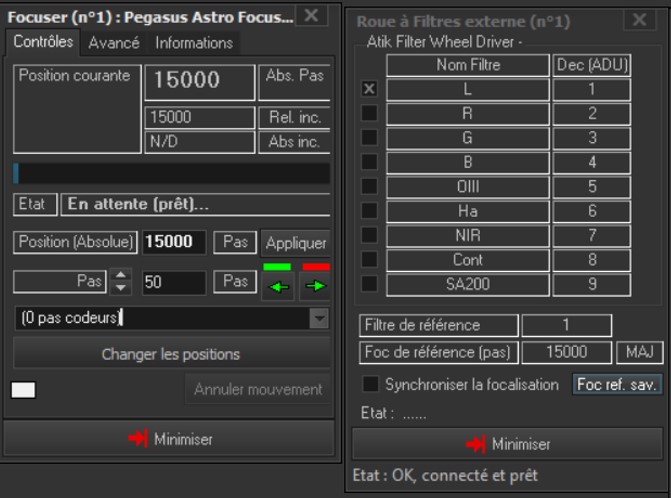Image resolution: width=671 pixels, height=498 pixels.
Task: Close the Focuser window
Action: pos(312,15)
